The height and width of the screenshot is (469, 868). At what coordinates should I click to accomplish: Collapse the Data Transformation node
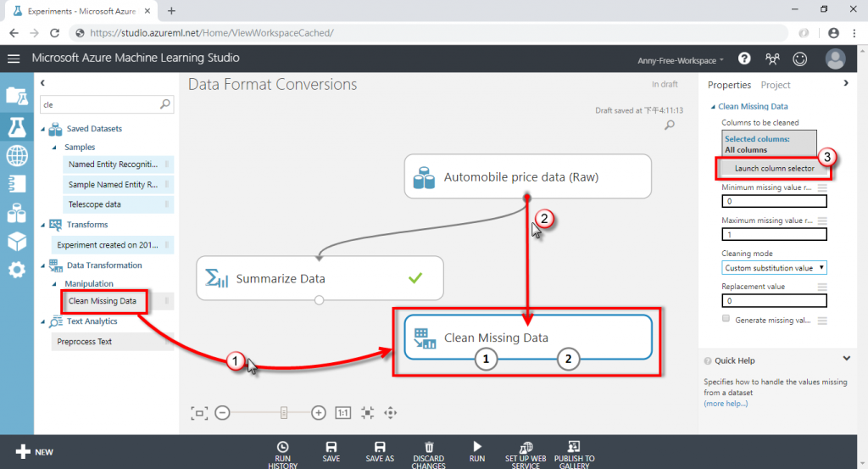click(43, 265)
